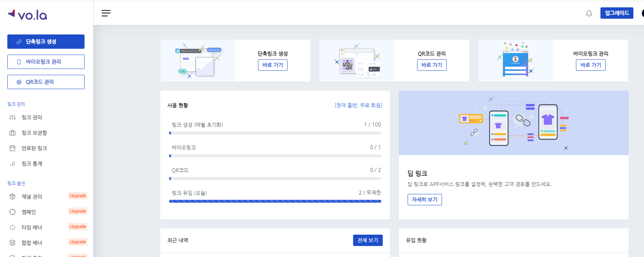Click the QR코드 관리 card illustration
The height and width of the screenshot is (257, 644).
(x=357, y=60)
